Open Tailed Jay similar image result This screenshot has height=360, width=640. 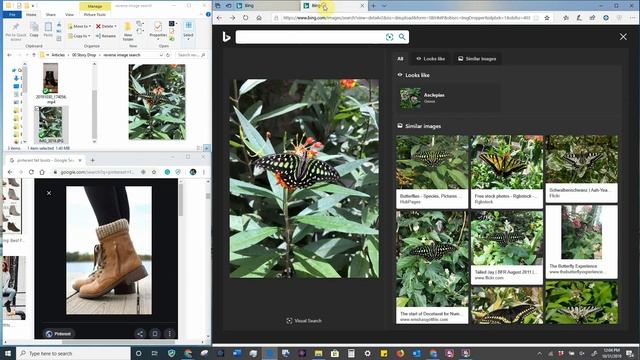coord(507,247)
